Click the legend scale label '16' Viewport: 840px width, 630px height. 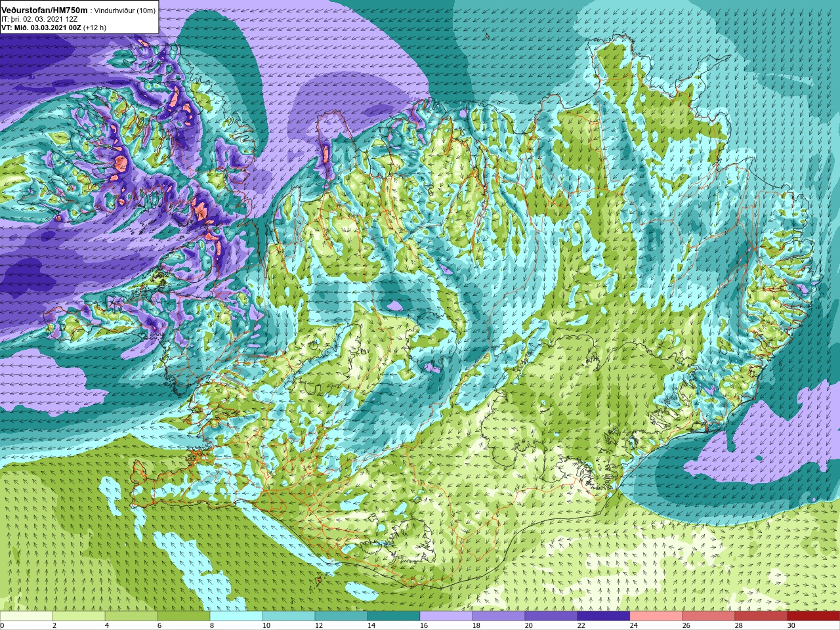[x=424, y=625]
